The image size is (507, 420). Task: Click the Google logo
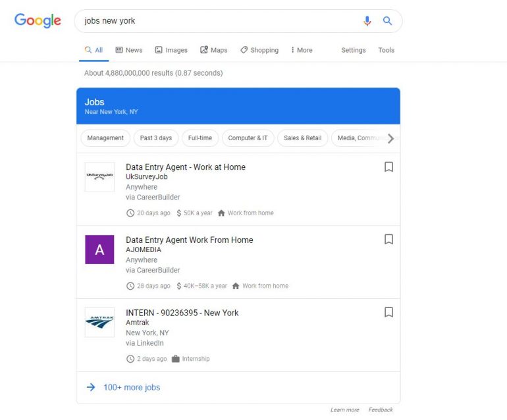coord(38,20)
